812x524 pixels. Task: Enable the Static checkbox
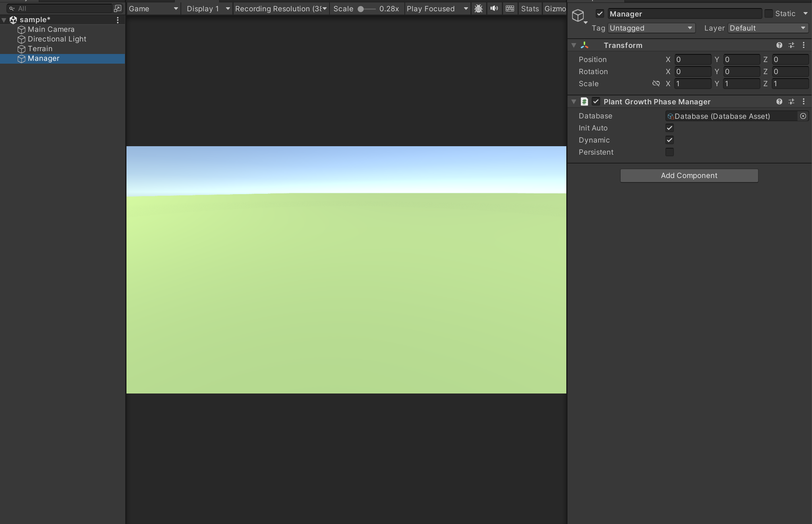[x=768, y=14]
